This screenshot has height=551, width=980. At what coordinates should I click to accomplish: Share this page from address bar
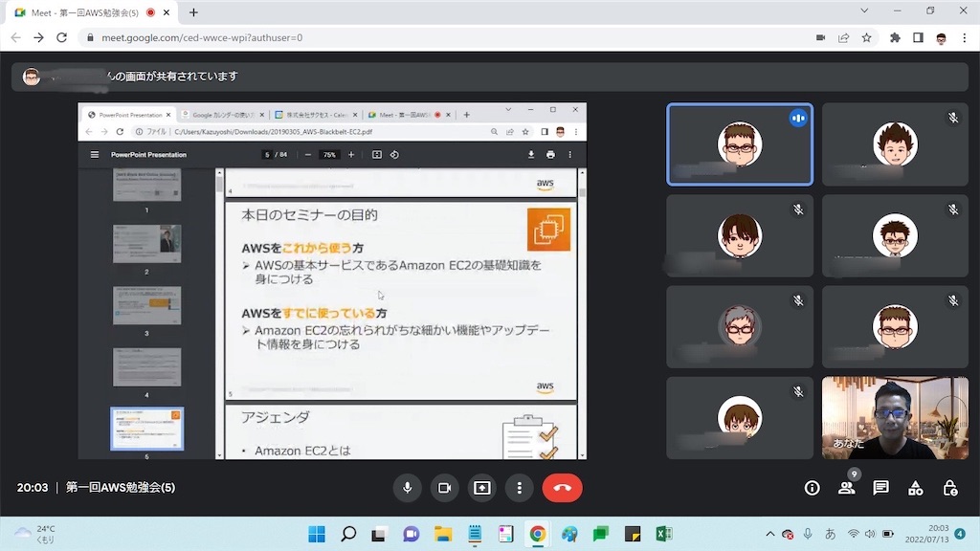844,37
